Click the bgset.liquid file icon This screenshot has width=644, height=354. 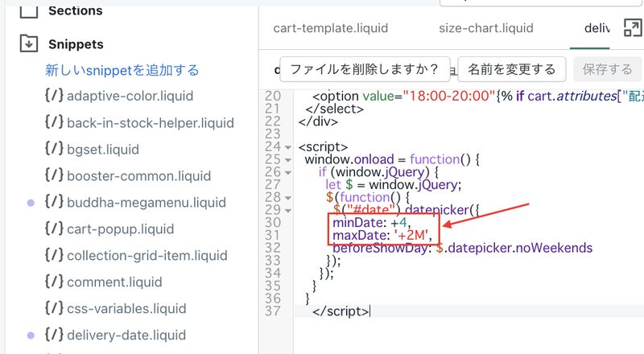coord(54,149)
